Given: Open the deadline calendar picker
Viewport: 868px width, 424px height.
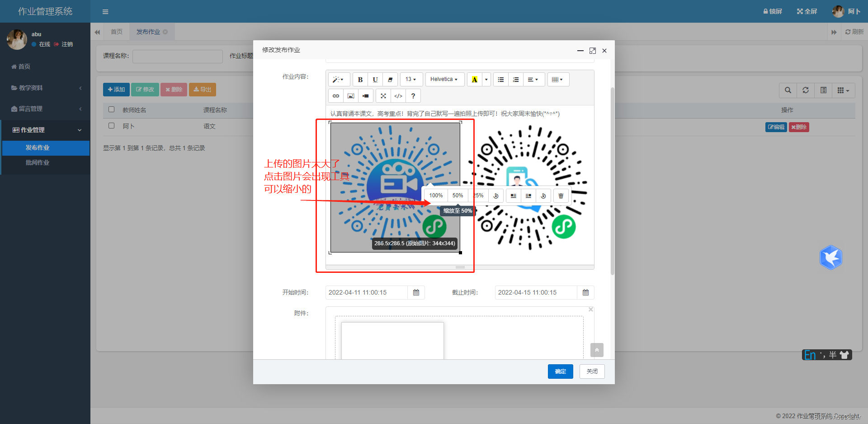Looking at the screenshot, I should pos(586,293).
